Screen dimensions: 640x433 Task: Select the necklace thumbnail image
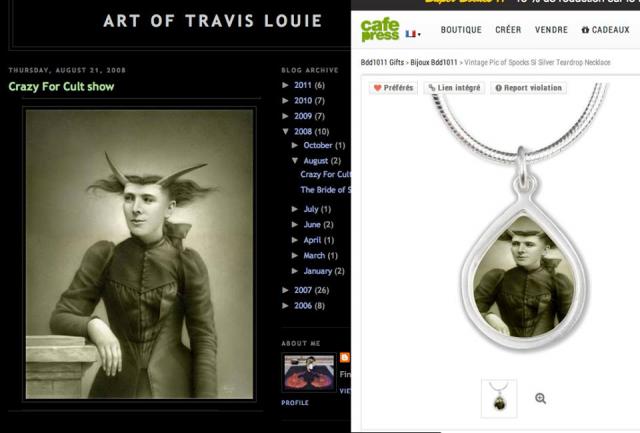(x=499, y=398)
